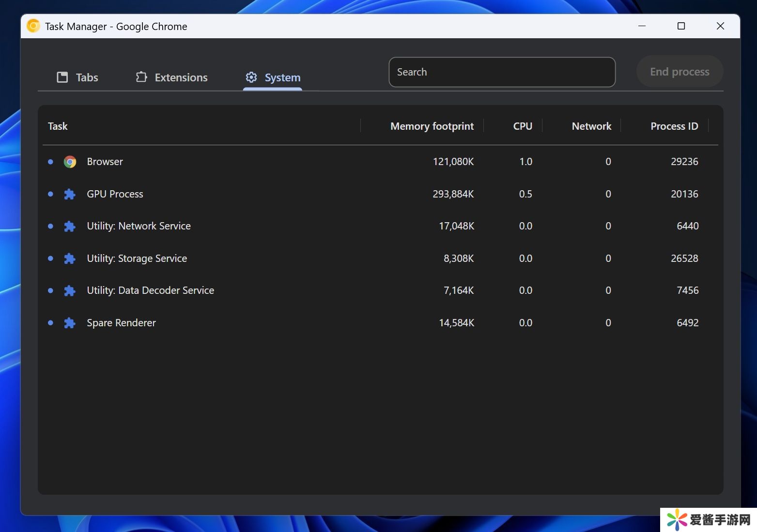Maximize the Task Manager window
The width and height of the screenshot is (757, 532).
click(681, 26)
